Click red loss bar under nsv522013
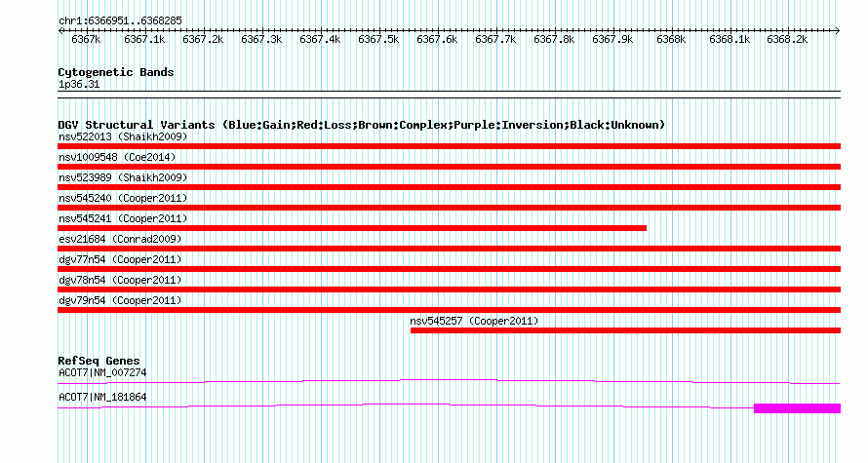 coord(449,146)
